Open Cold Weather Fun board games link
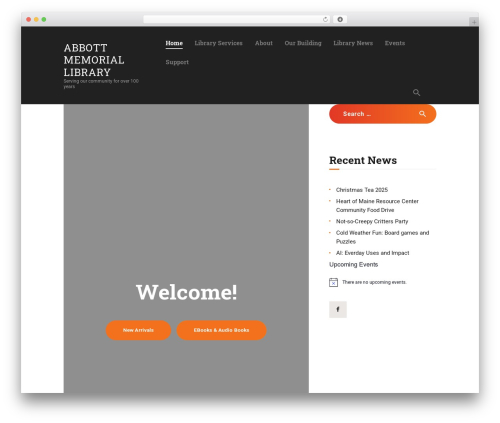 382,237
